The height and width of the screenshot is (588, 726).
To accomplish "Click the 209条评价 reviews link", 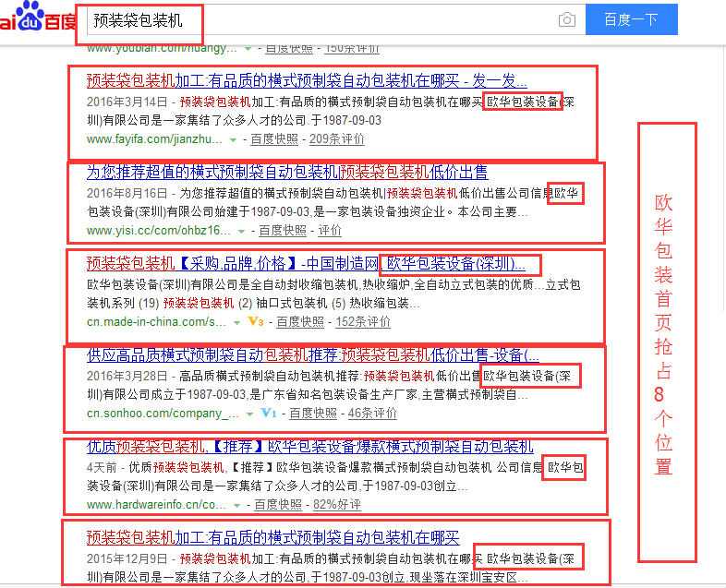I will (x=336, y=139).
